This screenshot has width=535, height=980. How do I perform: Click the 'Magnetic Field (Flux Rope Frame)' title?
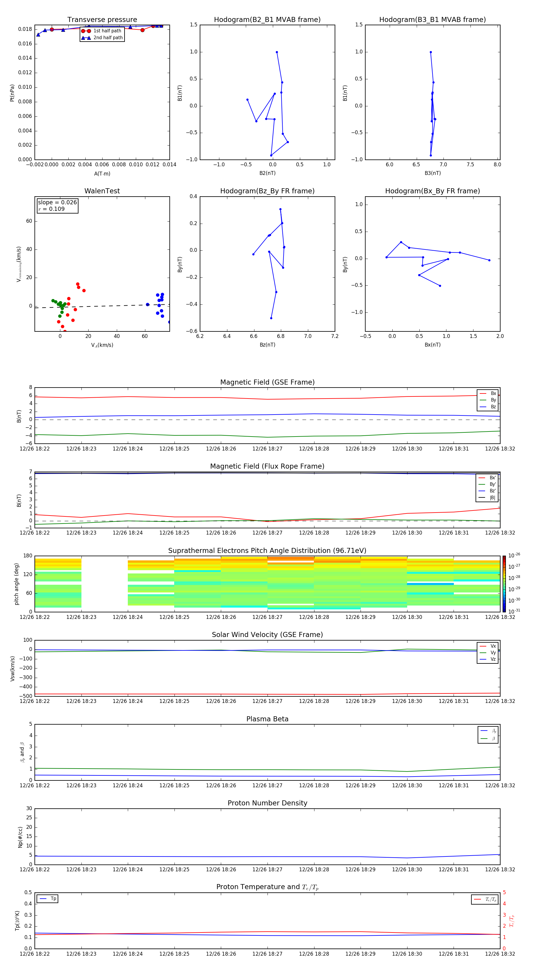pos(267,466)
